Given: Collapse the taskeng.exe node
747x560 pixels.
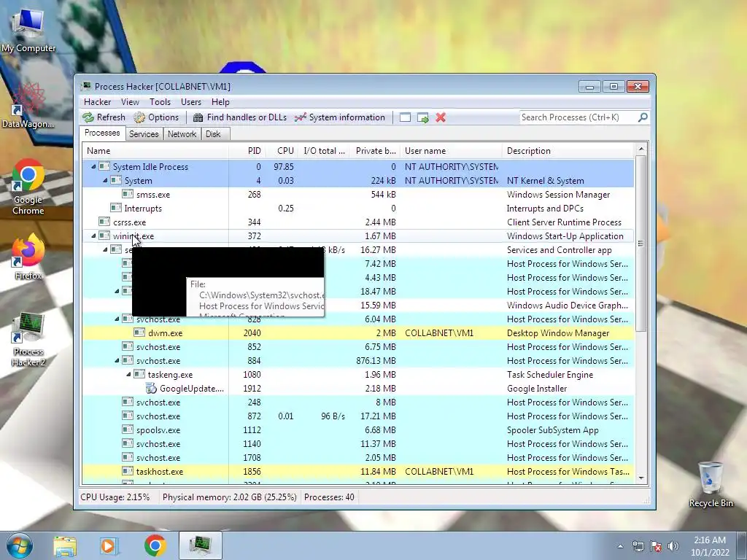Looking at the screenshot, I should pyautogui.click(x=128, y=374).
